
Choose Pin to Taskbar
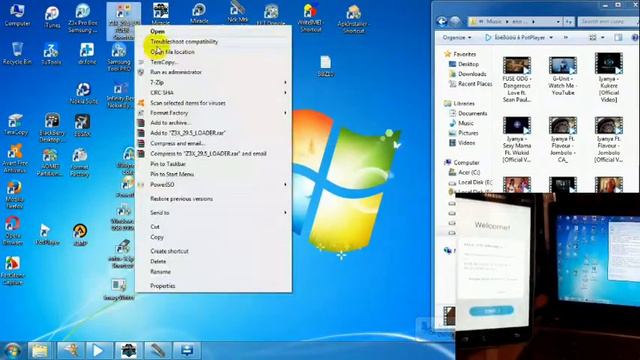pyautogui.click(x=168, y=164)
